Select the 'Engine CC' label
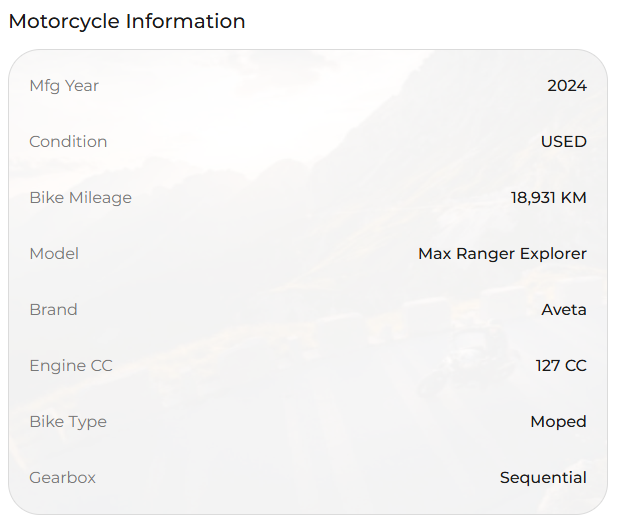 [x=71, y=366]
